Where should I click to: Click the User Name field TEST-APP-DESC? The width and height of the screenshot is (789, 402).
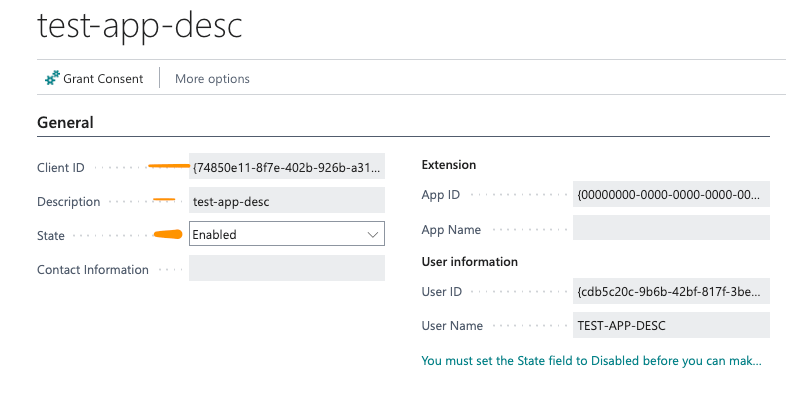671,325
